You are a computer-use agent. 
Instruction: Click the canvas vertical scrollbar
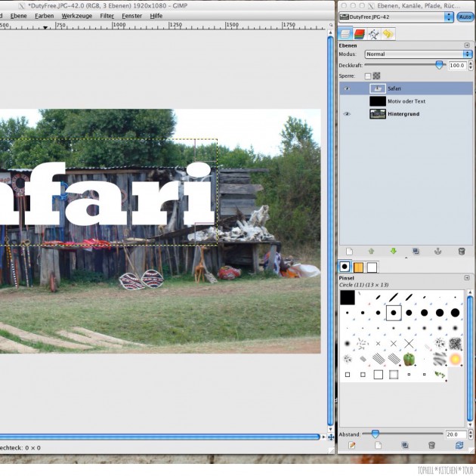[331, 230]
